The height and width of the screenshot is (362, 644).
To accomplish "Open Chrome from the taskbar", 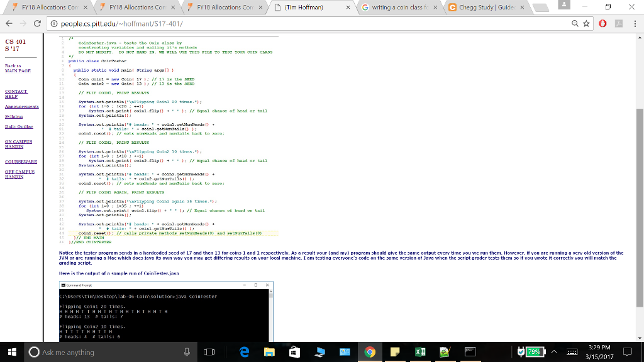I will point(370,353).
